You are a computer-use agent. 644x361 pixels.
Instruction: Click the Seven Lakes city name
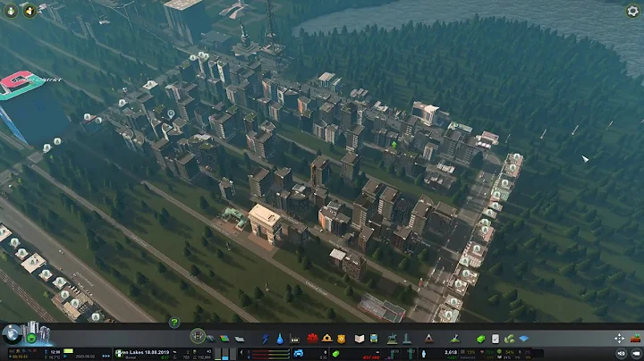(x=142, y=352)
